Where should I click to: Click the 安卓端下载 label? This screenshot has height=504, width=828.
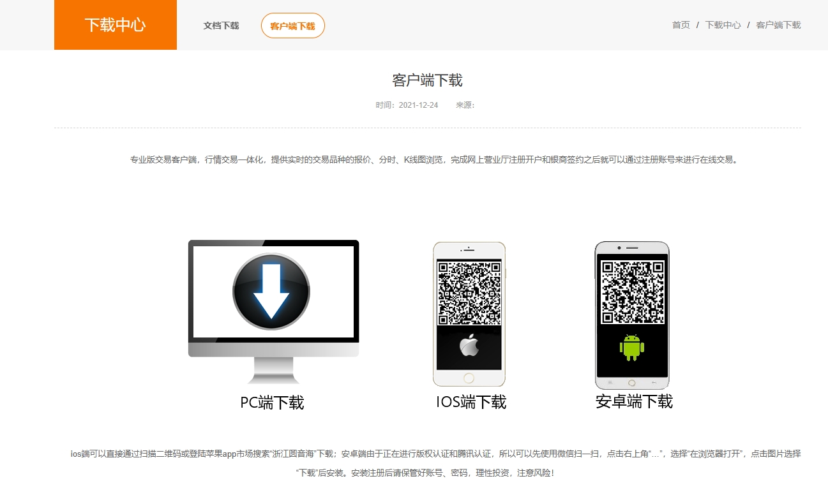click(634, 401)
